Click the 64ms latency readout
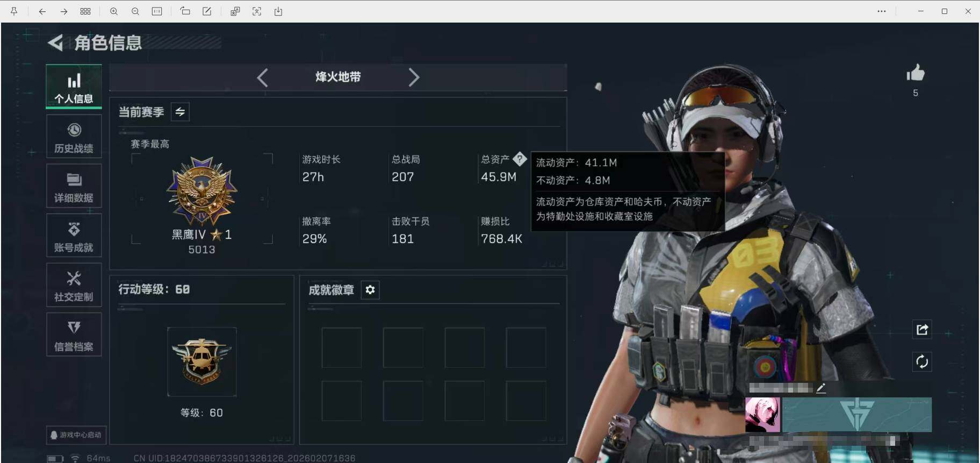This screenshot has height=463, width=980. (x=98, y=459)
